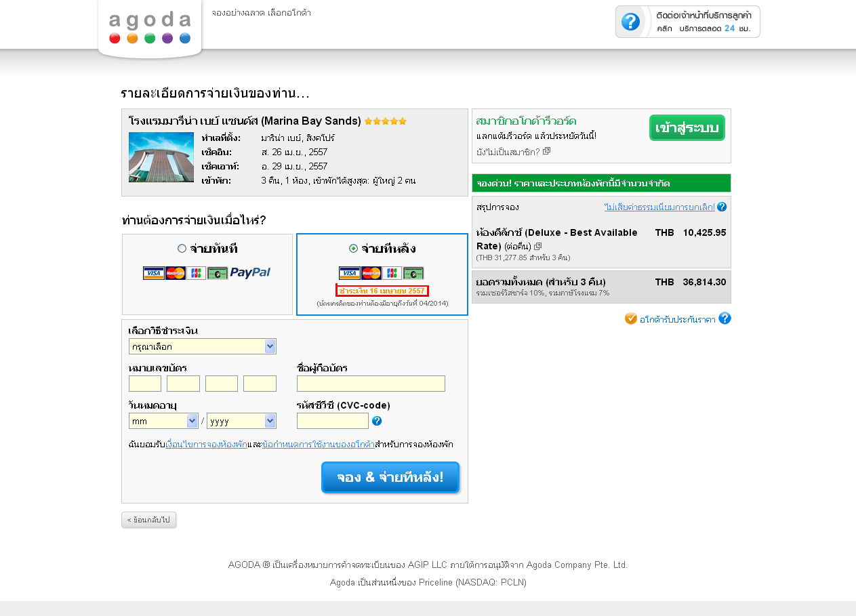Click the อโกด้ารับประกันราคา price guarantee link

pos(678,319)
